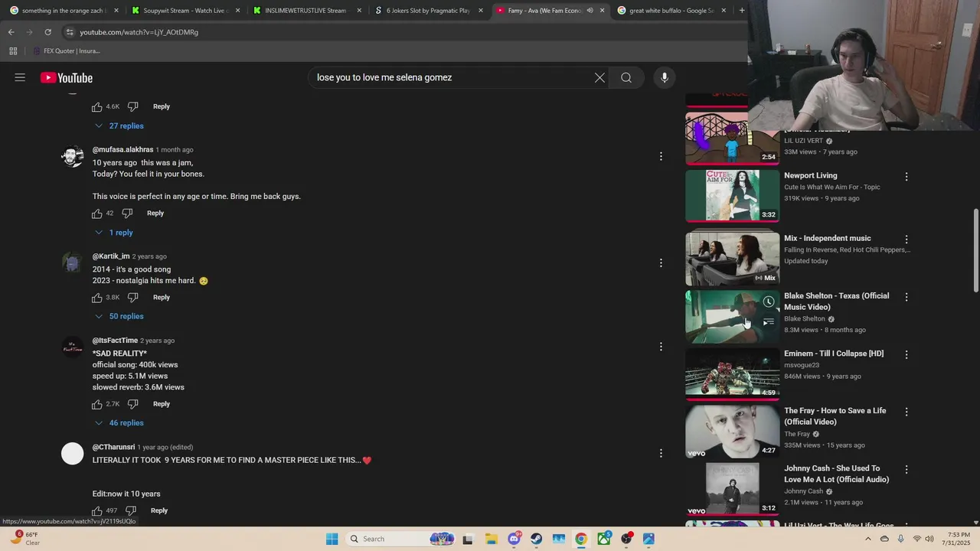Open more options for Johnny Cash video

(906, 469)
